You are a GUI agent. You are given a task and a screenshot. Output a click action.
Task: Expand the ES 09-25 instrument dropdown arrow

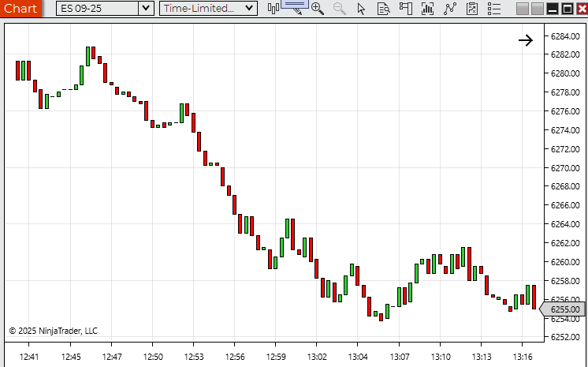[146, 9]
